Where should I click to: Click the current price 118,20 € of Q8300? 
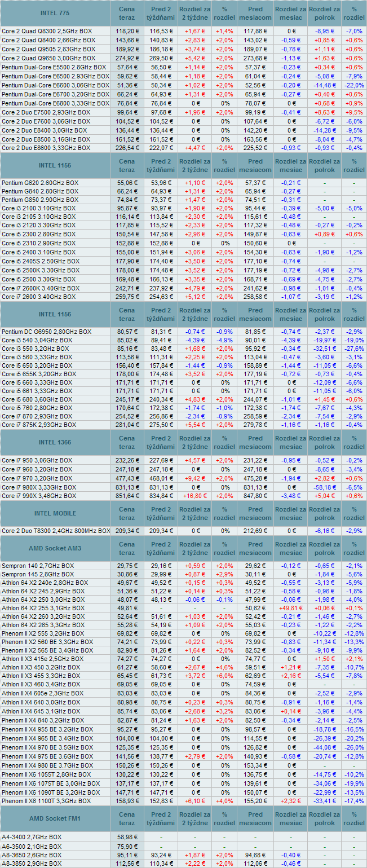pyautogui.click(x=127, y=32)
